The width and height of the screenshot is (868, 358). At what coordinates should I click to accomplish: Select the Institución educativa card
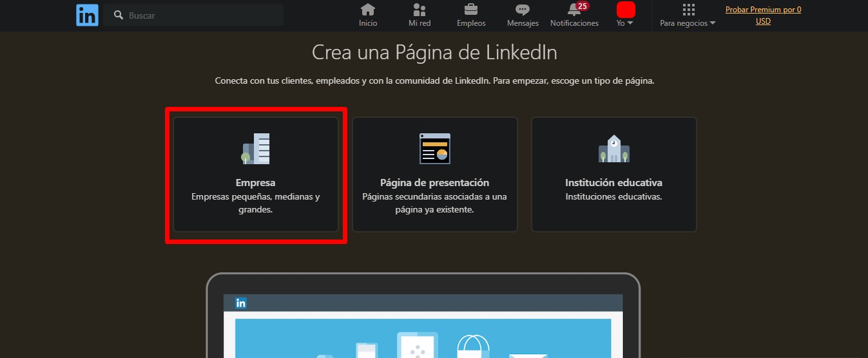(x=613, y=174)
